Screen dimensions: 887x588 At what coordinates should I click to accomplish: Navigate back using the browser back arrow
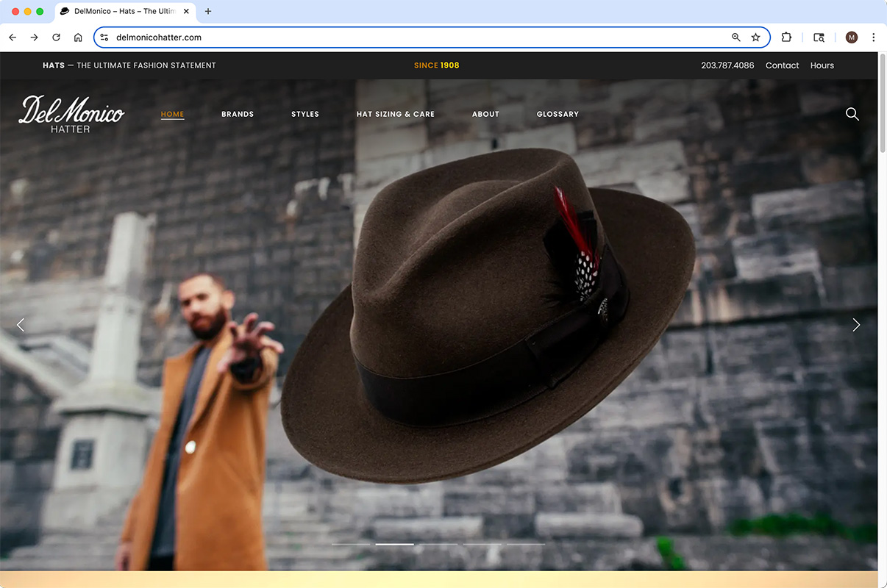12,37
